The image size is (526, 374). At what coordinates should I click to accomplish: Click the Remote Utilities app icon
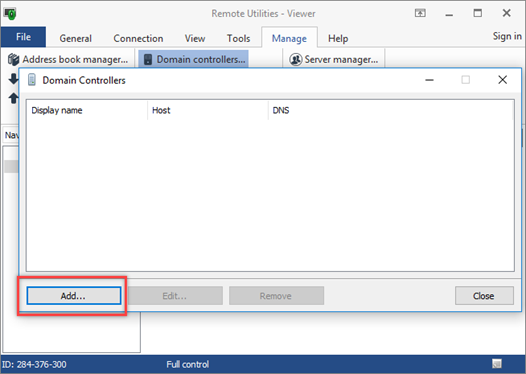pyautogui.click(x=10, y=14)
